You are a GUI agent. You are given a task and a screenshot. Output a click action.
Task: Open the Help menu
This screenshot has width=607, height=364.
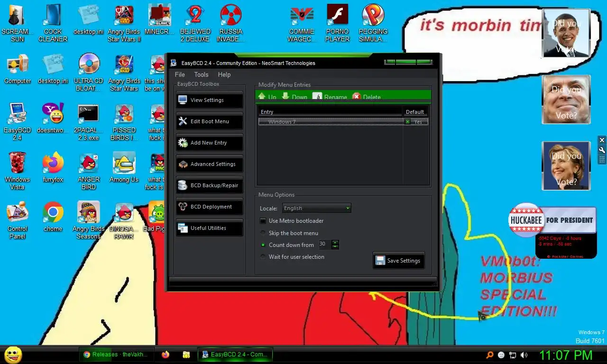point(224,74)
